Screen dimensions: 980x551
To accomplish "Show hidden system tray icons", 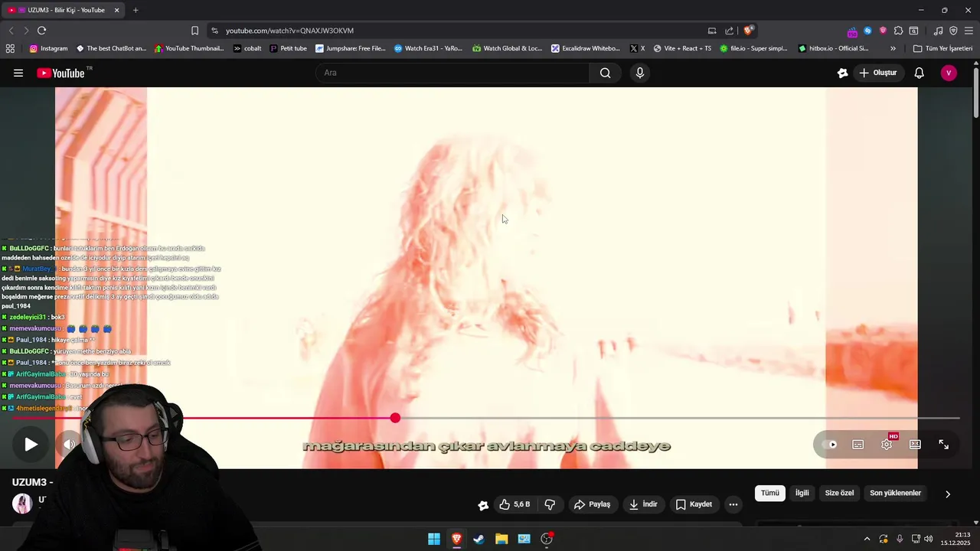I will [x=867, y=539].
